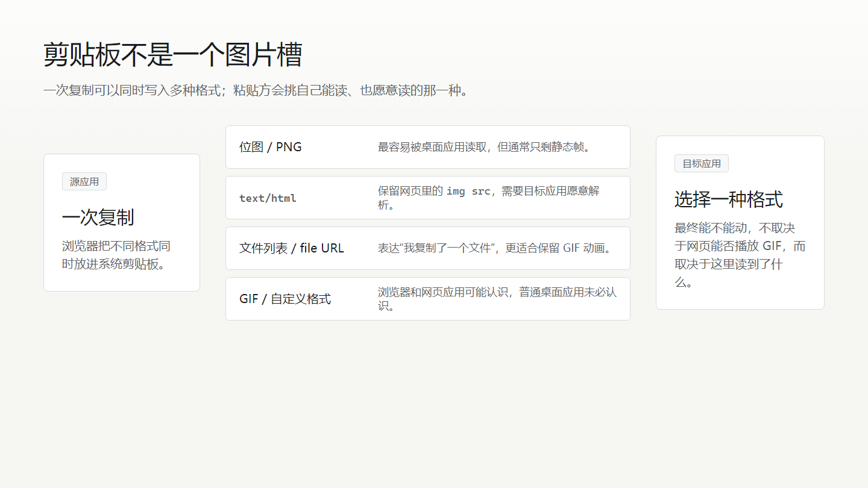Click the 一次复制 card title
Screen dimensions: 868x488
pyautogui.click(x=98, y=217)
